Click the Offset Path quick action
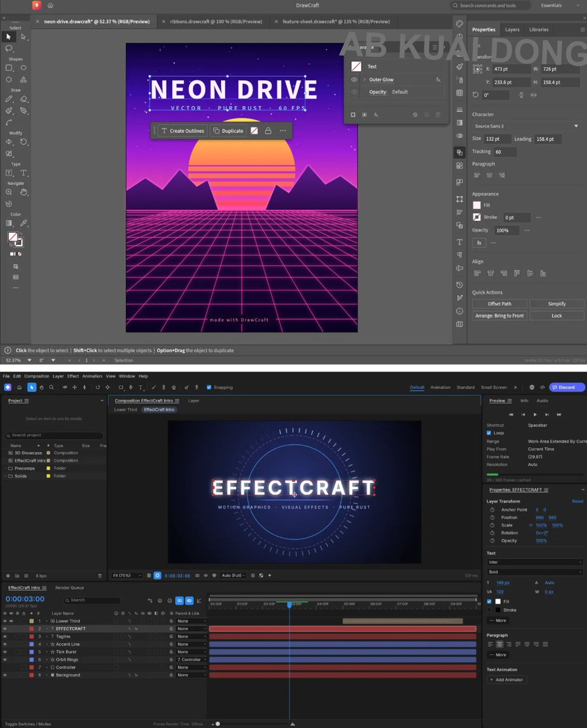Viewport: 587px width, 728px height. (x=500, y=303)
